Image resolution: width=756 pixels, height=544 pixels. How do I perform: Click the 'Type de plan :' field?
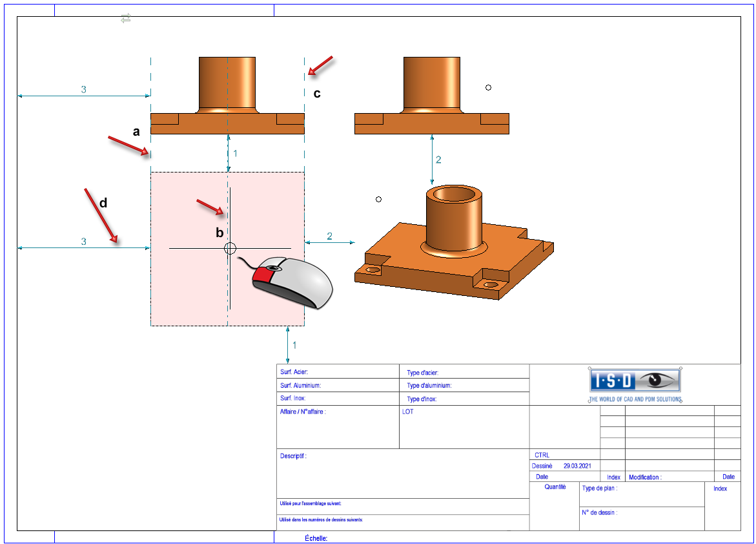tap(642, 494)
